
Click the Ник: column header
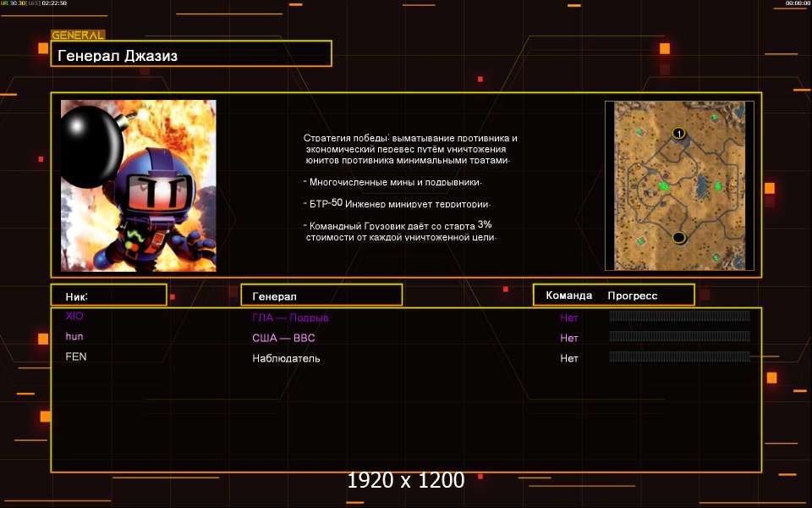pos(109,295)
